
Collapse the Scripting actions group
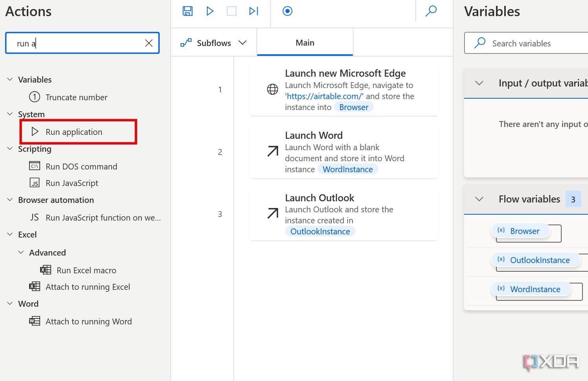(10, 149)
